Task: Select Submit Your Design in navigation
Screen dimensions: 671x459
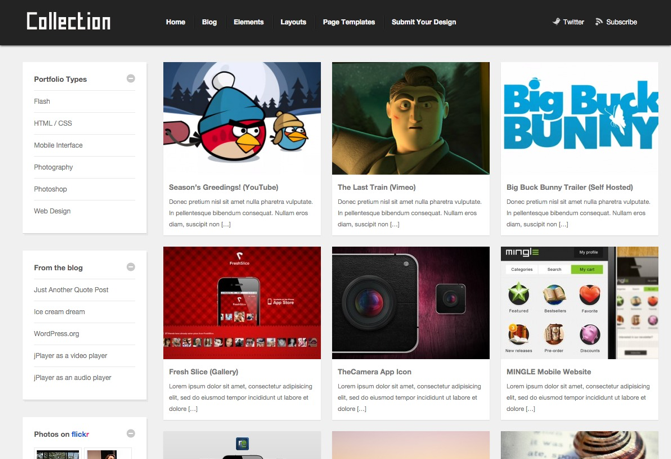Action: (x=424, y=22)
